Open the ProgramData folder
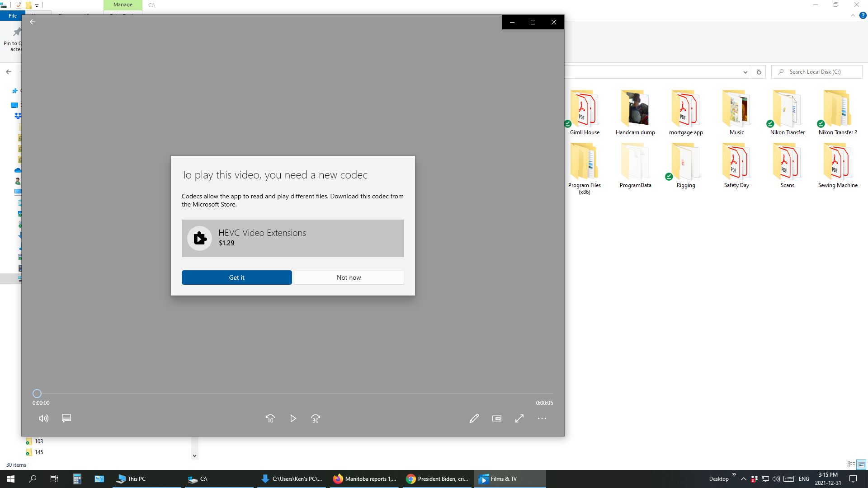 click(635, 165)
